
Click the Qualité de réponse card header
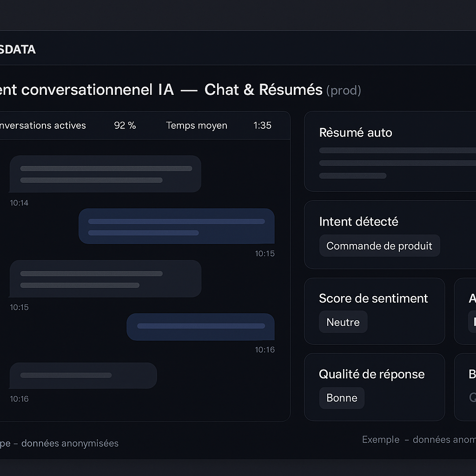[372, 374]
